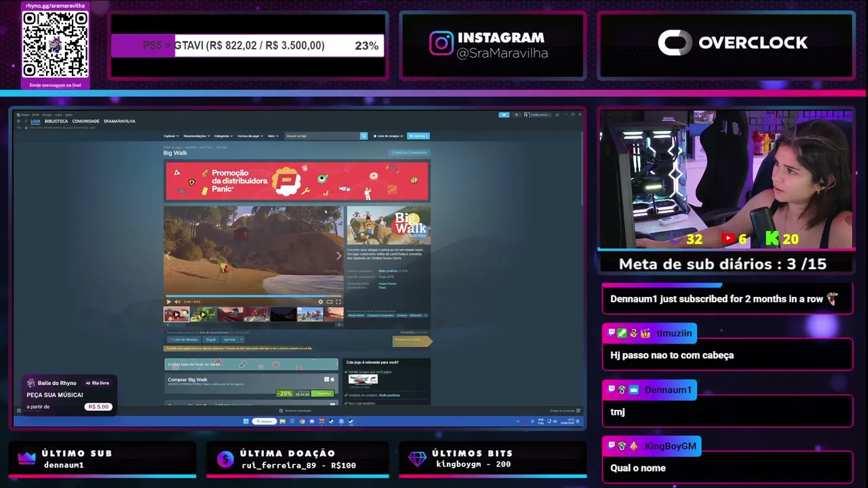Switch to the BIBLIOTECA tab
Image resolution: width=868 pixels, height=488 pixels.
[x=56, y=121]
